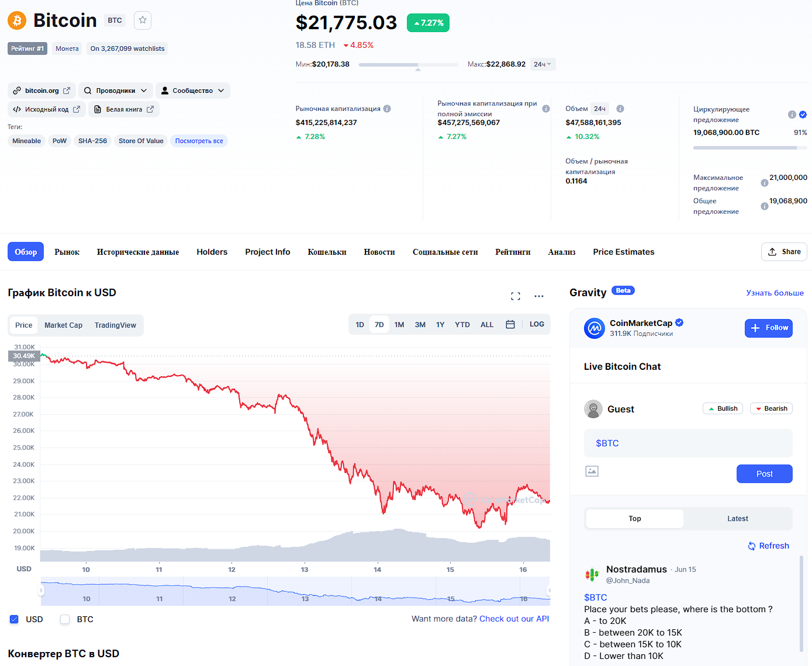Select the 1M chart timeframe

pos(399,324)
